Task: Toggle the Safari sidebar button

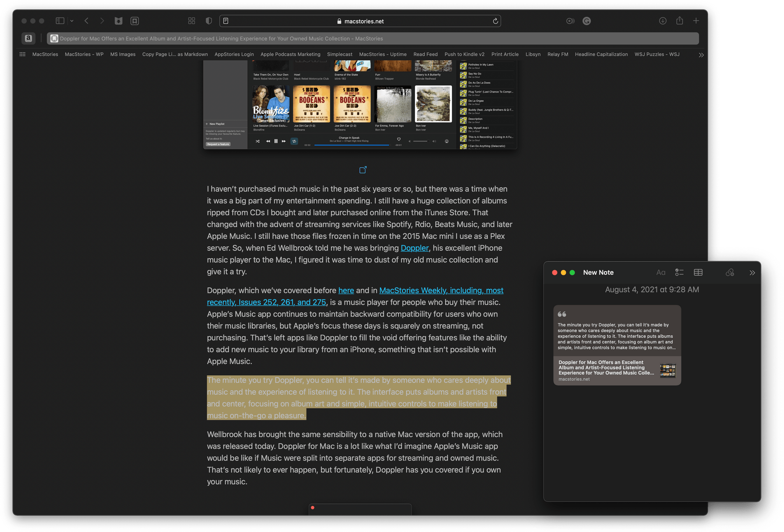Action: click(60, 21)
